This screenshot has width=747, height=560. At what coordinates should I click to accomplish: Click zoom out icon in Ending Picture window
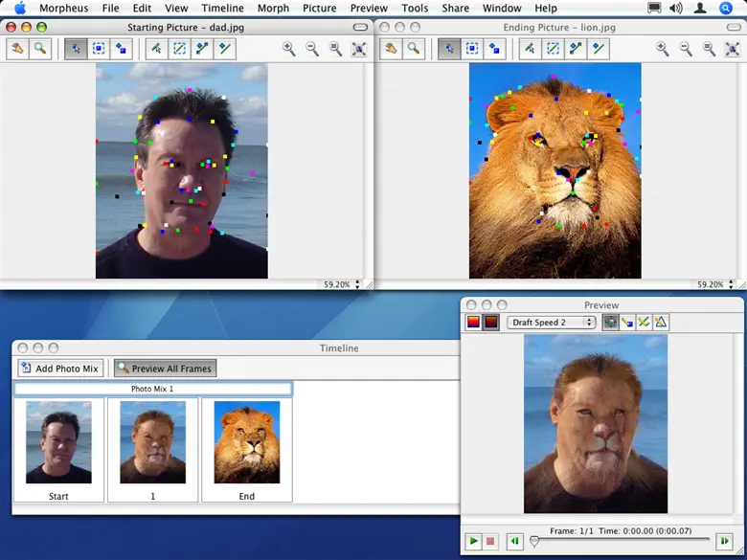pyautogui.click(x=686, y=49)
